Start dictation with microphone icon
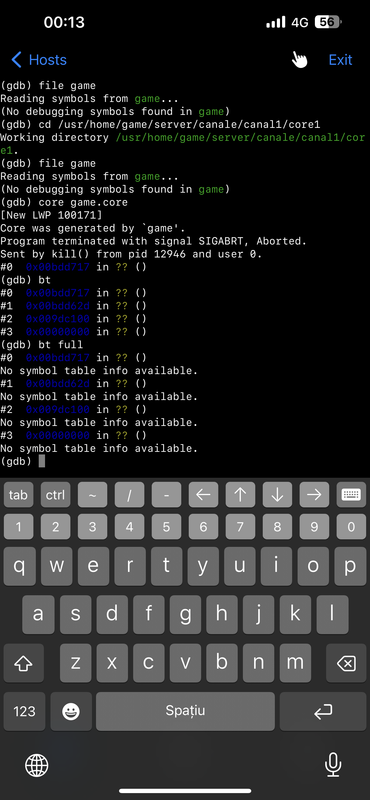Viewport: 370px width, 800px height. click(333, 766)
